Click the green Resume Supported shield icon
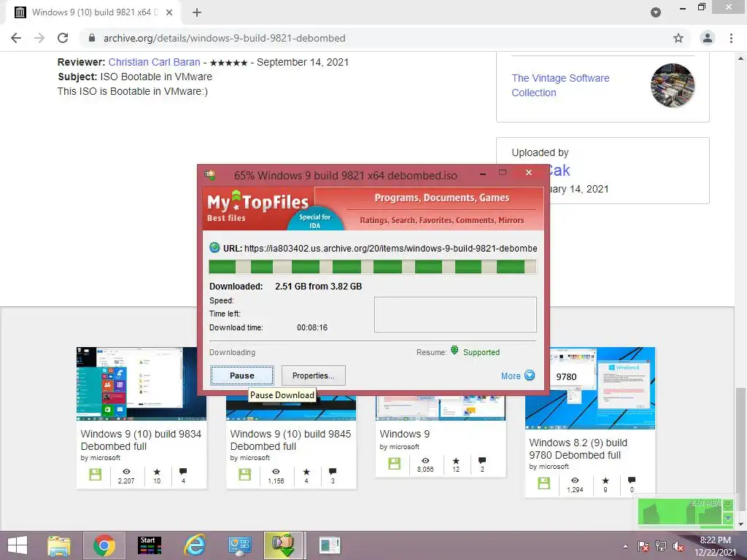This screenshot has width=747, height=560. coord(454,351)
